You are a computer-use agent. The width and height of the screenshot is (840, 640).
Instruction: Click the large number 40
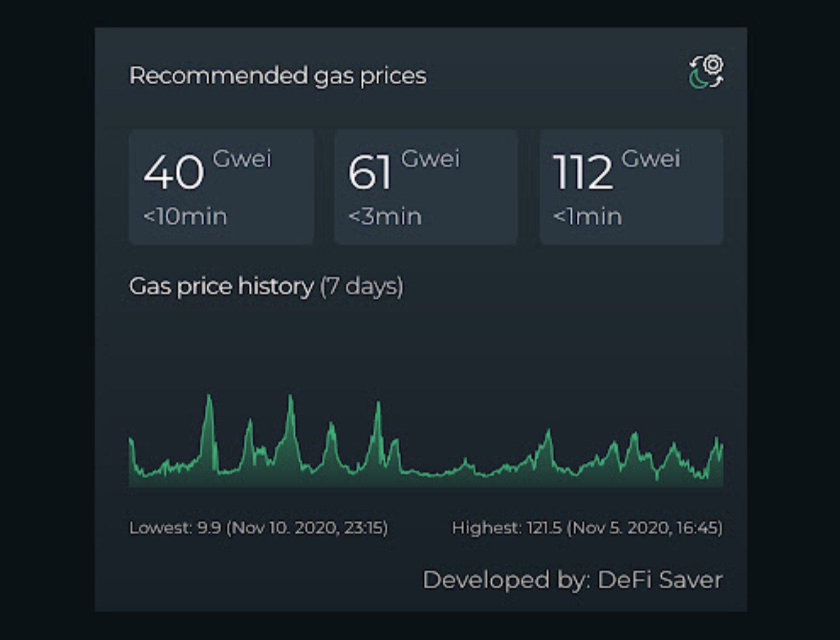point(174,172)
